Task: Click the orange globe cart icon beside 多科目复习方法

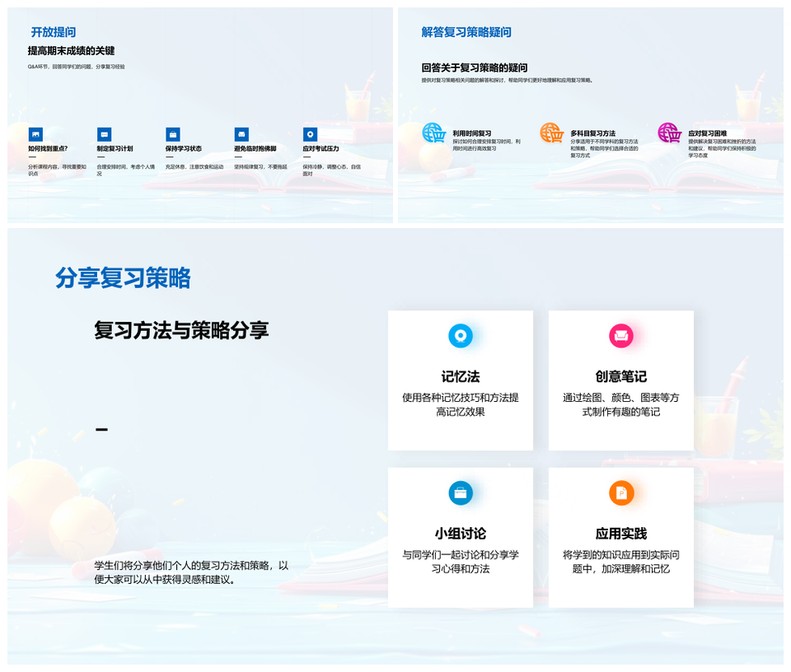Action: pos(551,133)
